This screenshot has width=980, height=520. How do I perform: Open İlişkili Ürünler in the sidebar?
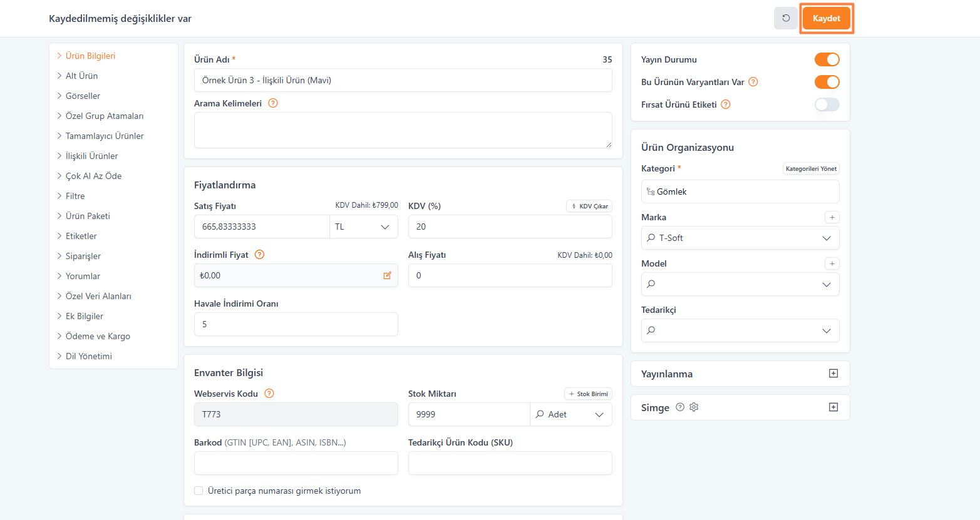91,156
